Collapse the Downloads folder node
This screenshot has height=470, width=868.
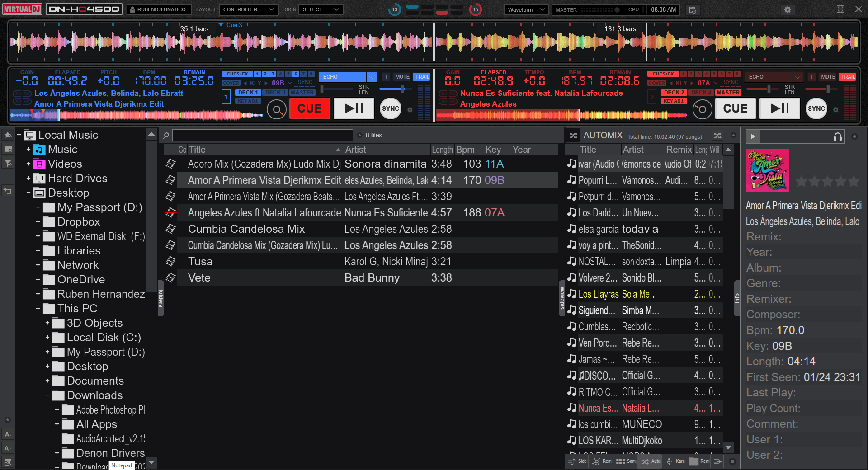click(47, 395)
